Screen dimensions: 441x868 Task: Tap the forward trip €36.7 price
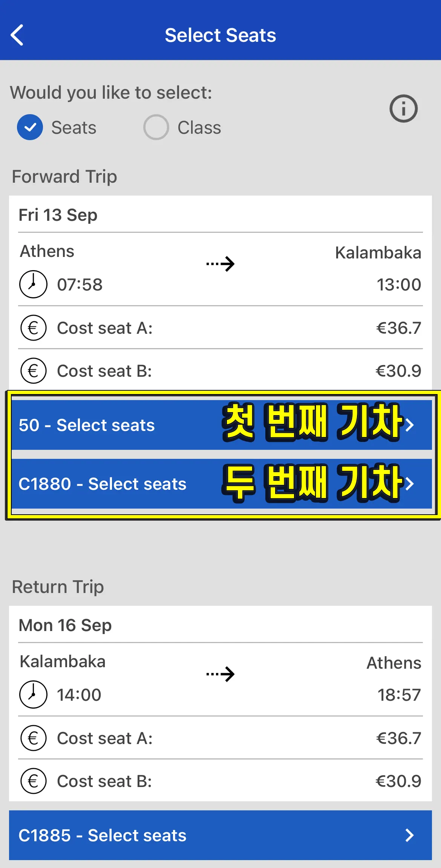click(x=398, y=328)
